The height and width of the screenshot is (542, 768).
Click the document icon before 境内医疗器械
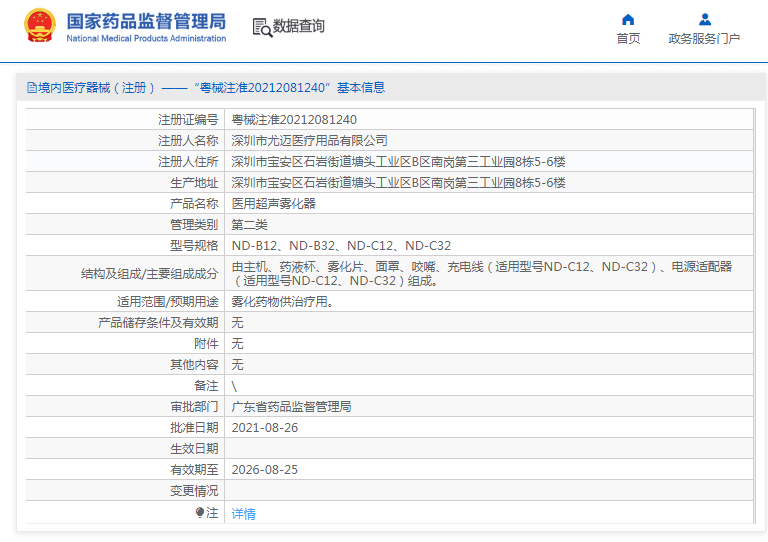pos(31,88)
